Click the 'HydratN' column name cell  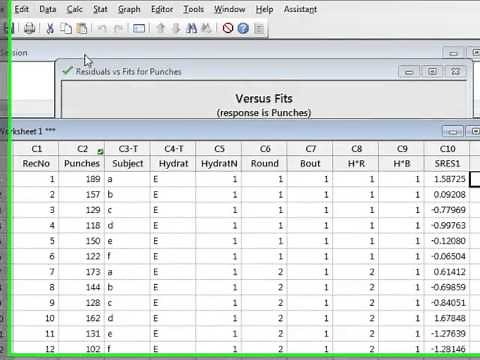point(219,164)
